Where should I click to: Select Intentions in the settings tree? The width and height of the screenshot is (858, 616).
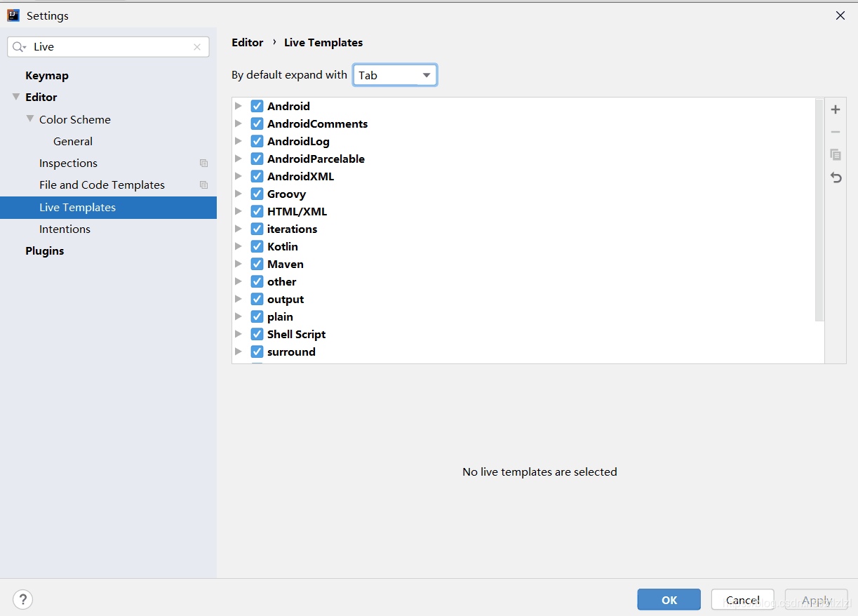[x=65, y=229]
